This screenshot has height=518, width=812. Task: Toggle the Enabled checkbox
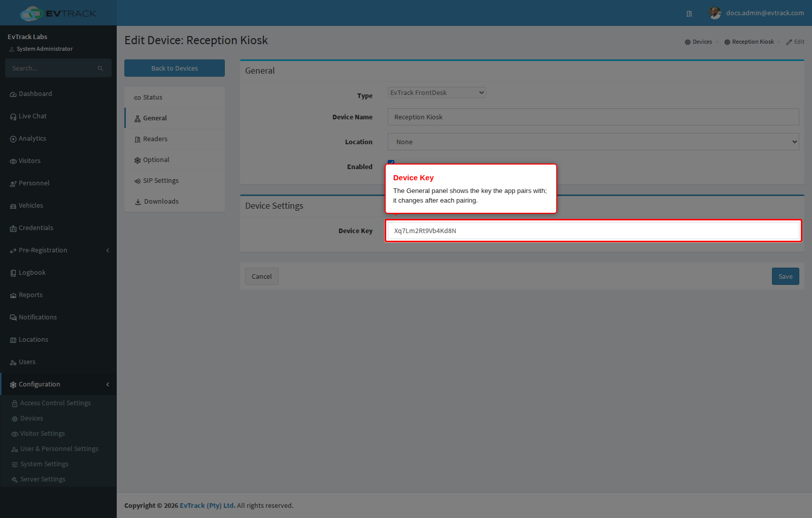click(391, 162)
